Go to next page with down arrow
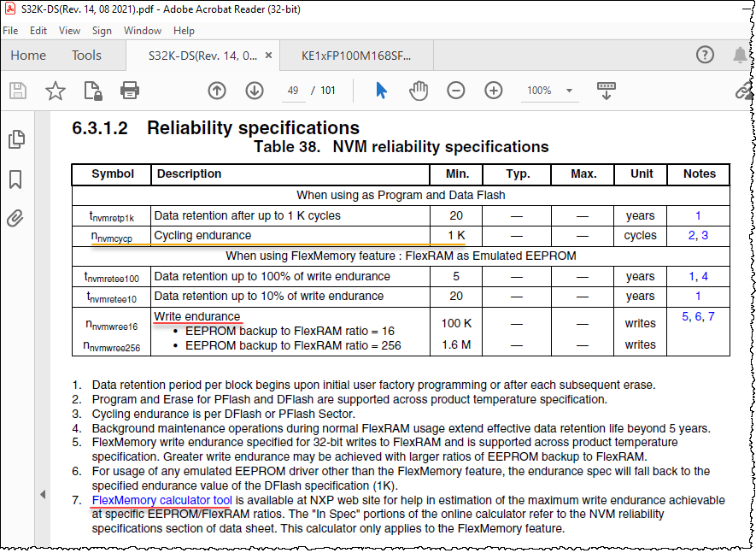Image resolution: width=756 pixels, height=553 pixels. [x=255, y=91]
